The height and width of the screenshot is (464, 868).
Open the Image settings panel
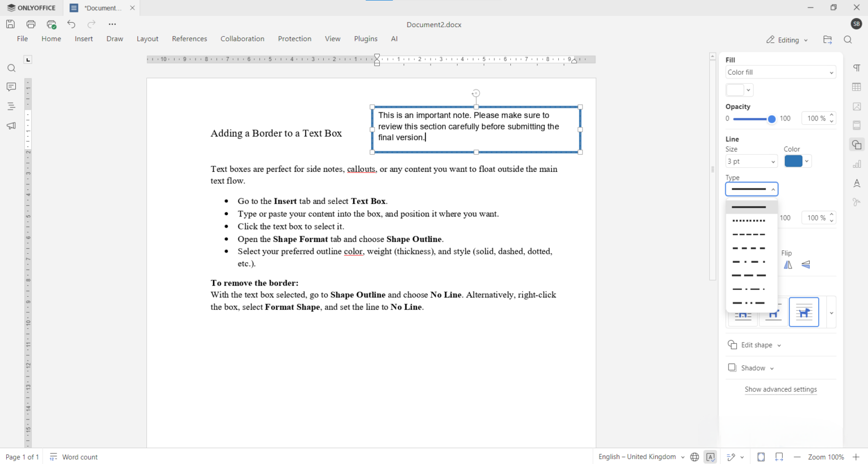[x=857, y=106]
